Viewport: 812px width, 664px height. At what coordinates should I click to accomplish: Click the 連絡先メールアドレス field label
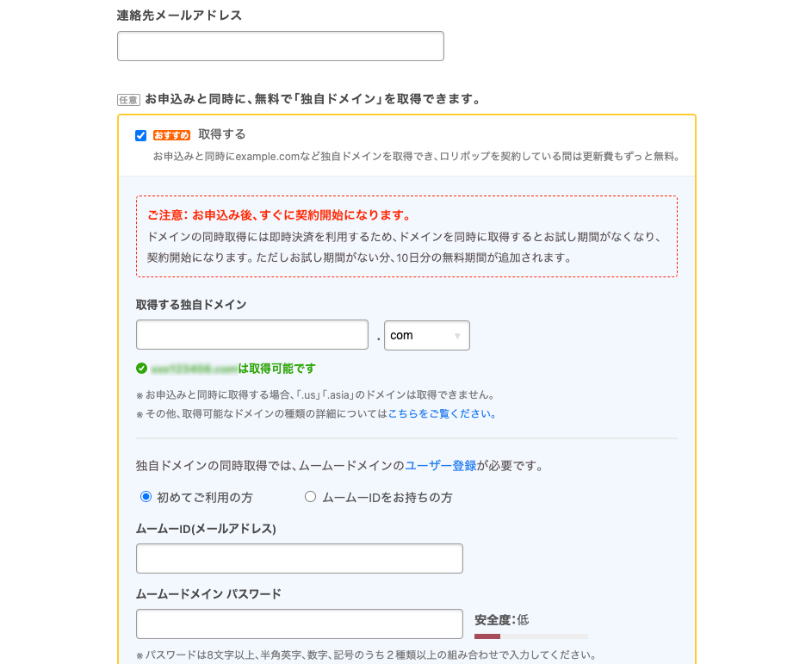point(179,16)
